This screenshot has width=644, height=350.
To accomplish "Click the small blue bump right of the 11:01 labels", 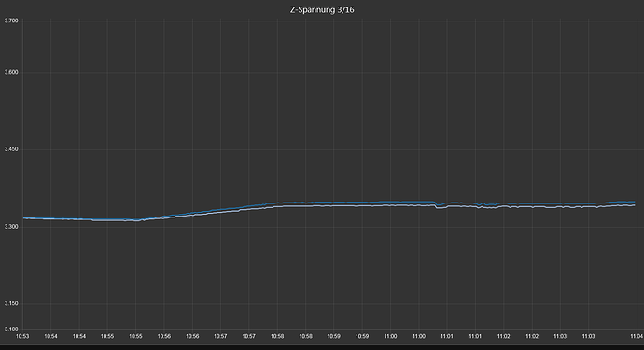I will 483,203.
